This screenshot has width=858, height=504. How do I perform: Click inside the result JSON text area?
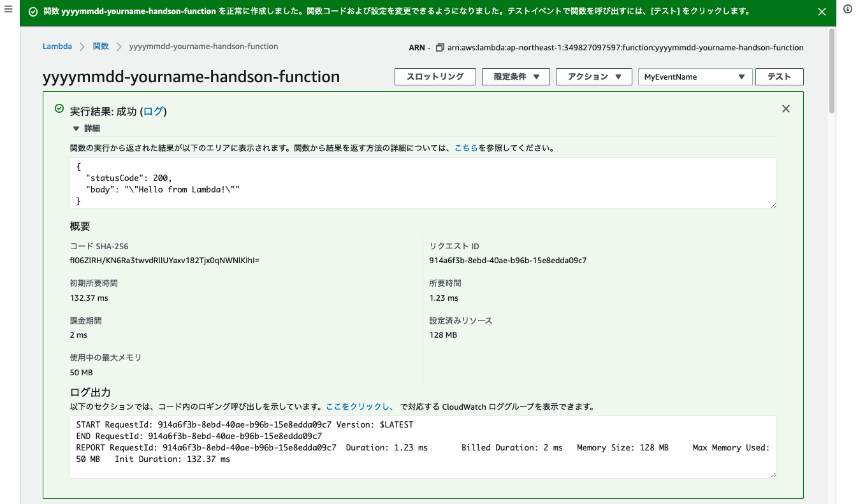pos(423,183)
